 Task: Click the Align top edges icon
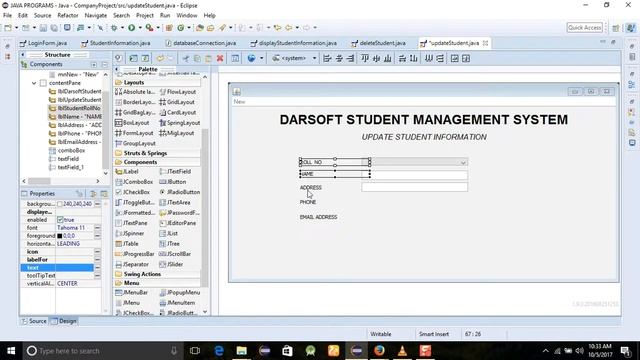coord(365,58)
